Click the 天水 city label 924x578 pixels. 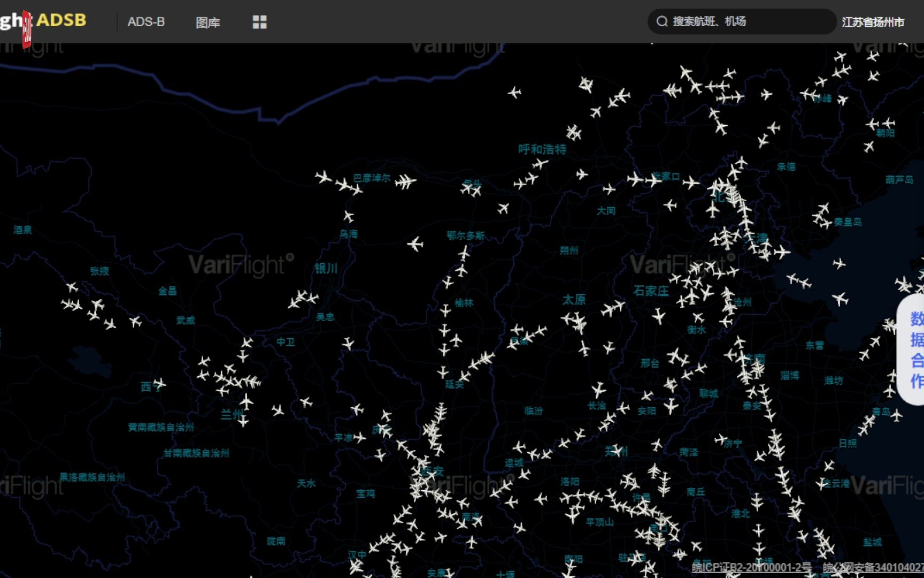coord(306,483)
